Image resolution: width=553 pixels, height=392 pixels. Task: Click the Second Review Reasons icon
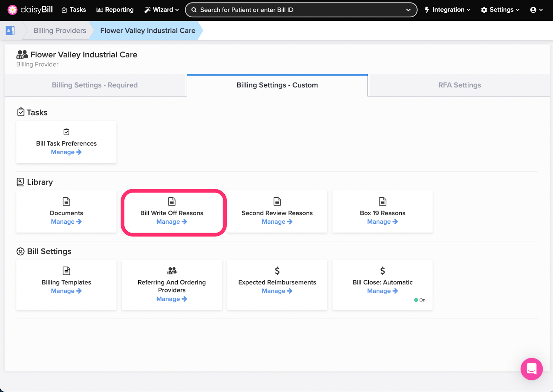point(277,201)
